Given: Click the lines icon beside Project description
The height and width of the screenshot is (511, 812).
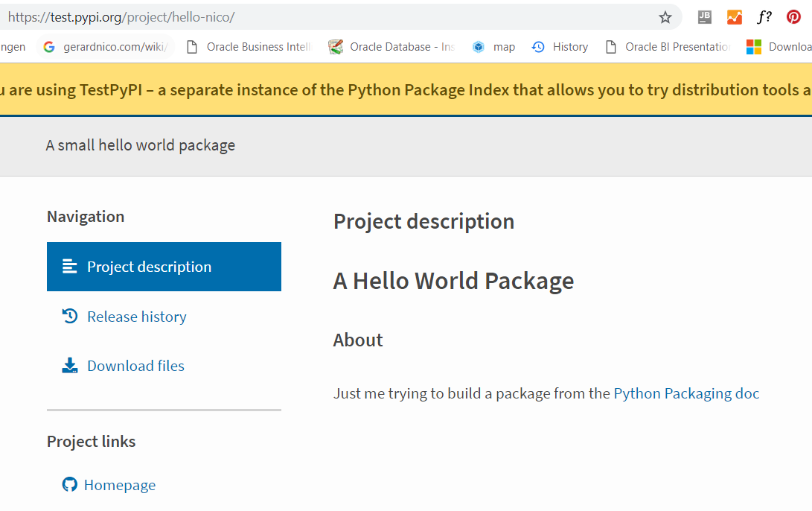Looking at the screenshot, I should coord(69,266).
